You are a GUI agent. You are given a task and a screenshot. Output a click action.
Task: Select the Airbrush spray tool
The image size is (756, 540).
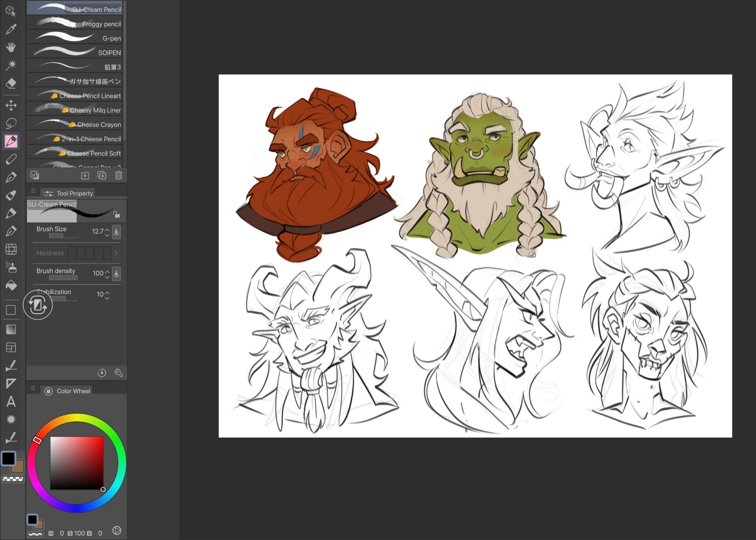tap(11, 267)
